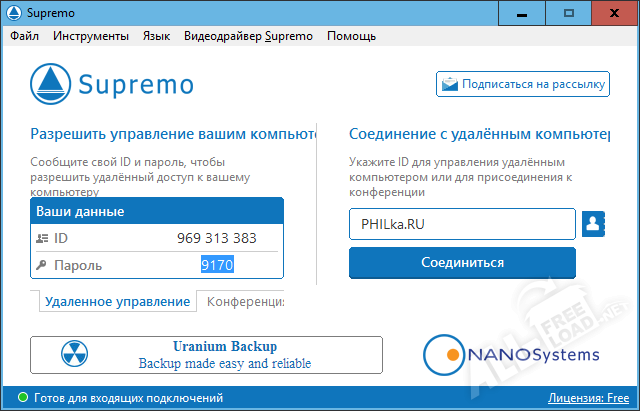640x411 pixels.
Task: Click the green ready status indicator
Action: pyautogui.click(x=23, y=398)
